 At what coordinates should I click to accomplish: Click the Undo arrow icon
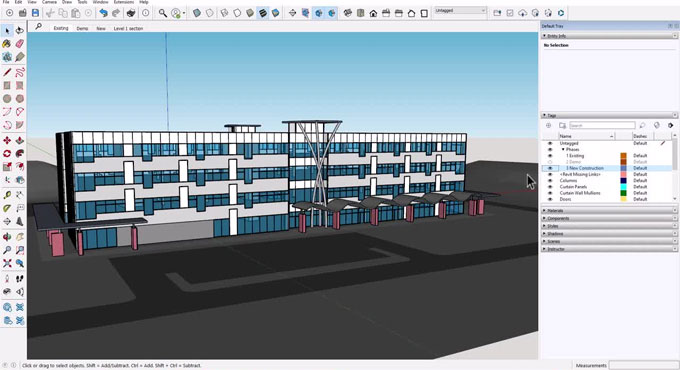tap(103, 13)
